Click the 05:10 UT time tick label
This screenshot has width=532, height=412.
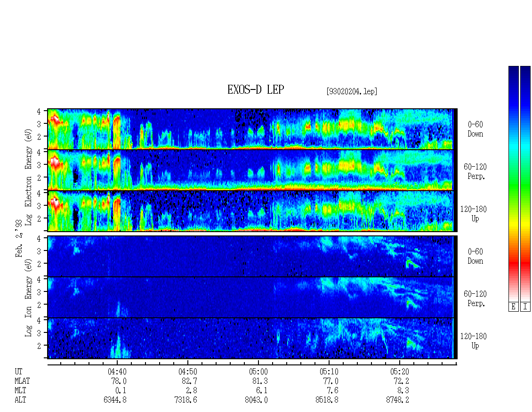[329, 372]
